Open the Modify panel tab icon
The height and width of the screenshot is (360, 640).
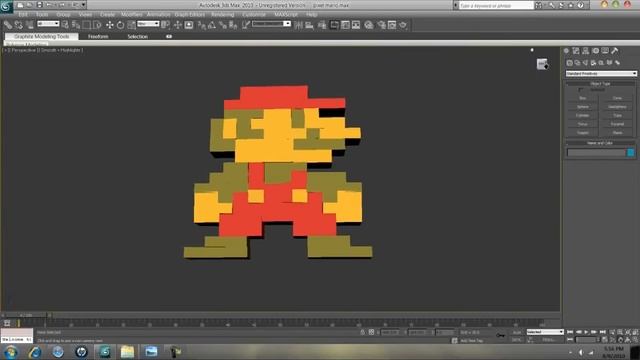(576, 51)
